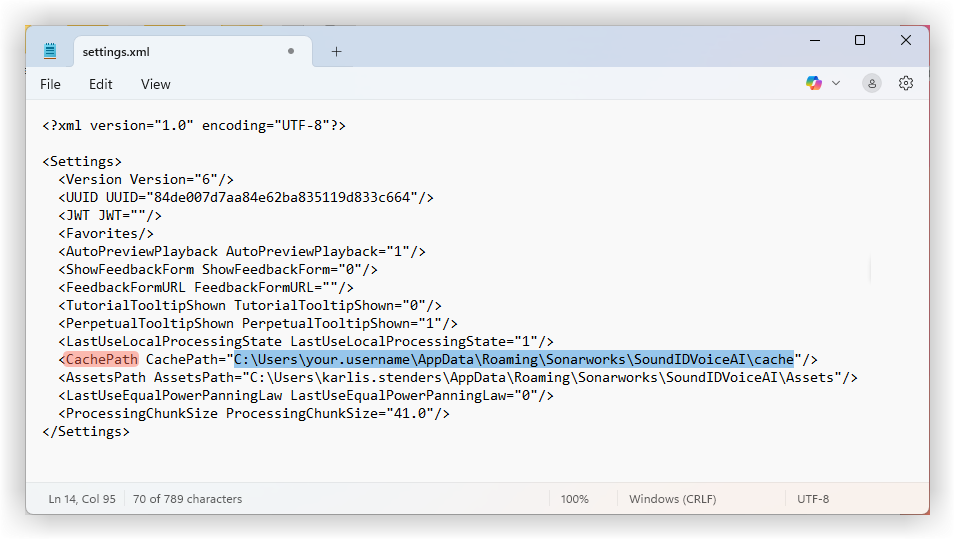Click the LastUseEqualPowerPanningLaw line

point(306,396)
